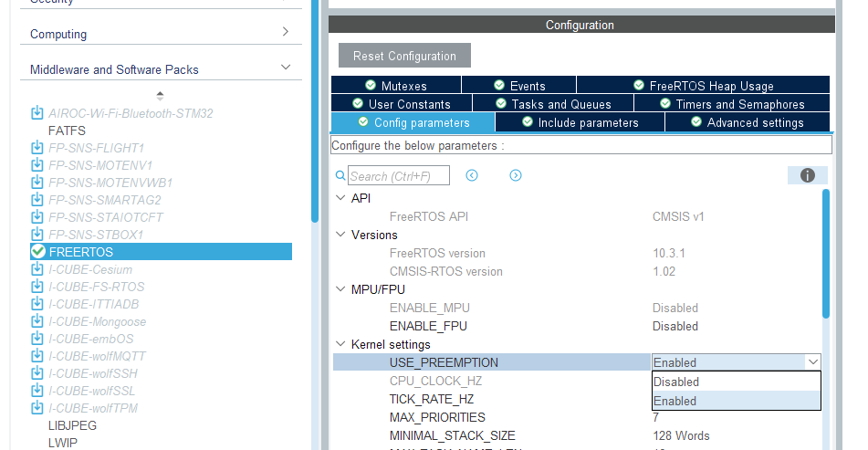Viewport: 868px width, 450px height.
Task: Click download icon beside I-CUBE-wolfTPM
Action: (x=37, y=408)
